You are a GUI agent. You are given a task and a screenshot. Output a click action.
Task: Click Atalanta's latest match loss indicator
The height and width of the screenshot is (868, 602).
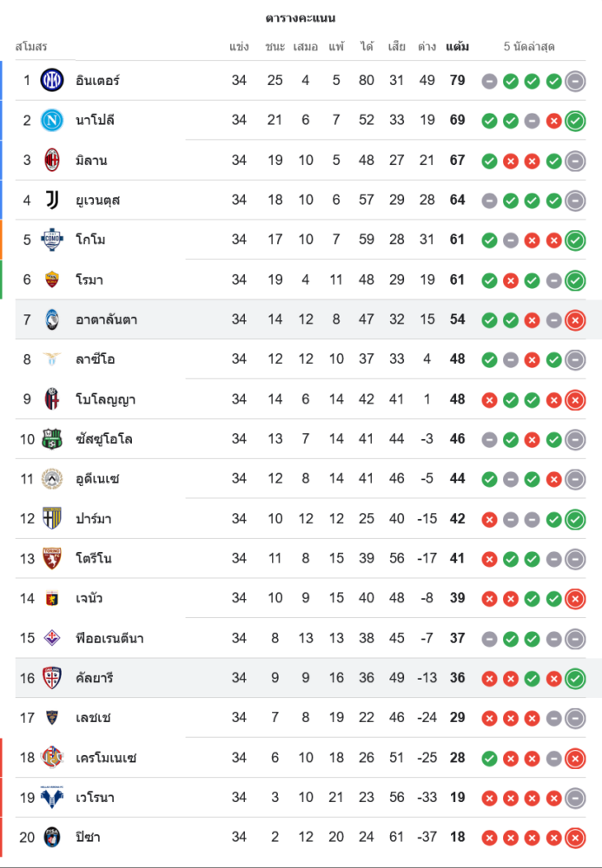click(x=575, y=319)
